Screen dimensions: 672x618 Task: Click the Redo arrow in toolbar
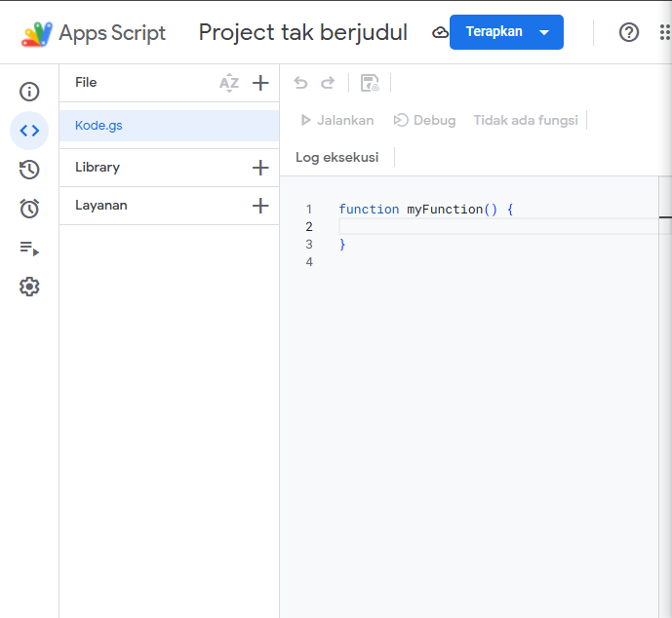click(328, 83)
